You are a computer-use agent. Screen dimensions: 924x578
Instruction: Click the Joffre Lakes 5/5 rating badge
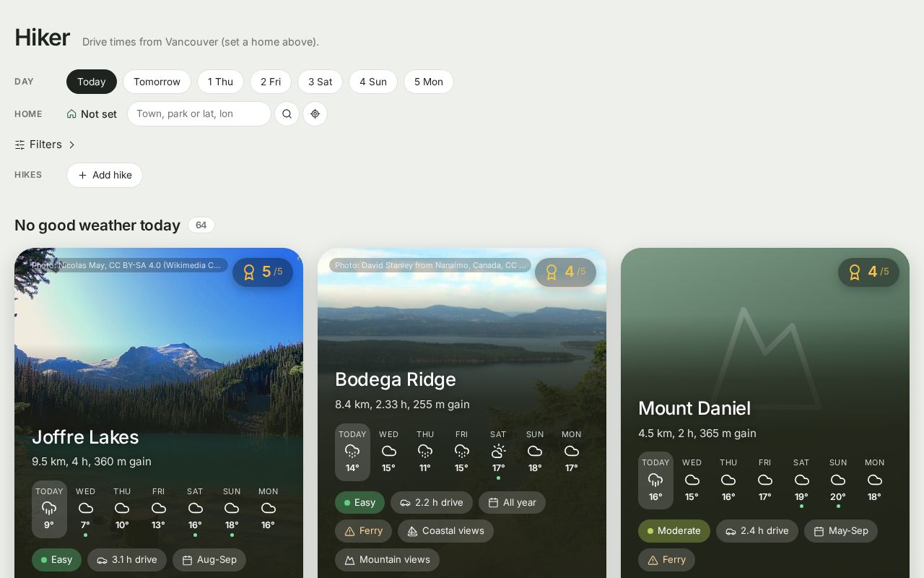click(263, 272)
